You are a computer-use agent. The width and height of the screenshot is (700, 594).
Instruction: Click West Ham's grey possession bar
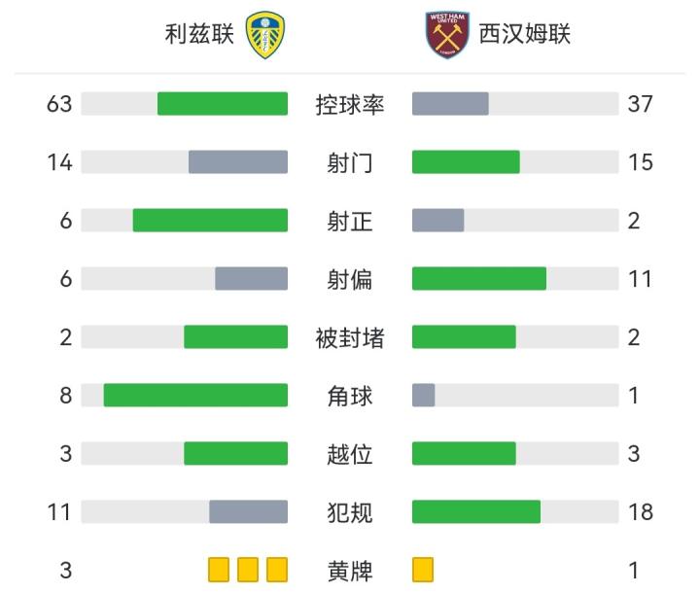(x=450, y=104)
